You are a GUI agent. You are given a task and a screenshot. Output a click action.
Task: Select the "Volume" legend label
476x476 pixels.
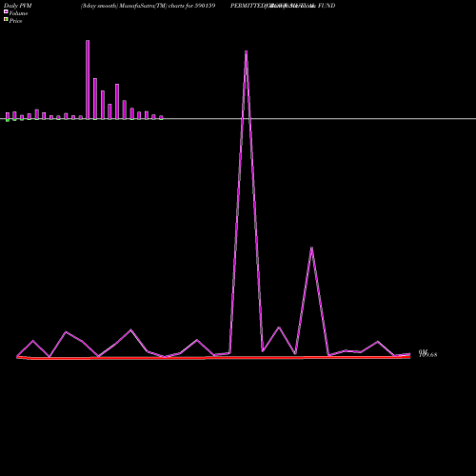click(18, 13)
